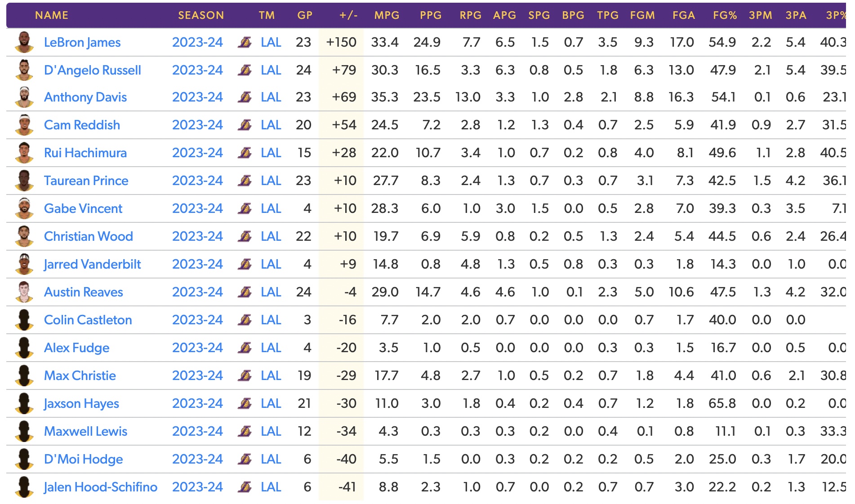Click Anthony Davis's headshot avatar

(24, 97)
